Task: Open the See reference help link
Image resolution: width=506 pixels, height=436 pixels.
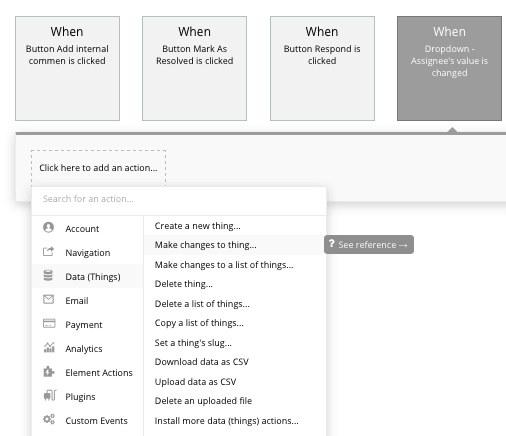Action: pyautogui.click(x=369, y=245)
